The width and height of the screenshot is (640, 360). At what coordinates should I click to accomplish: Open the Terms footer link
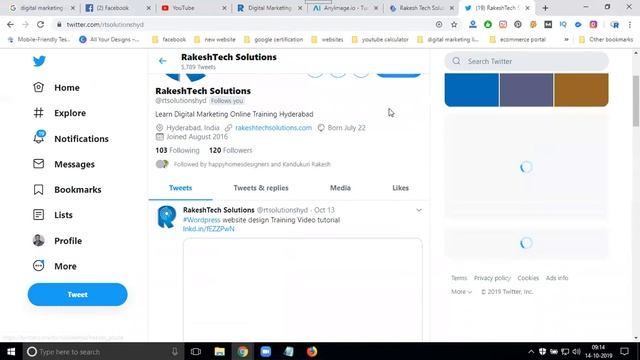(459, 278)
